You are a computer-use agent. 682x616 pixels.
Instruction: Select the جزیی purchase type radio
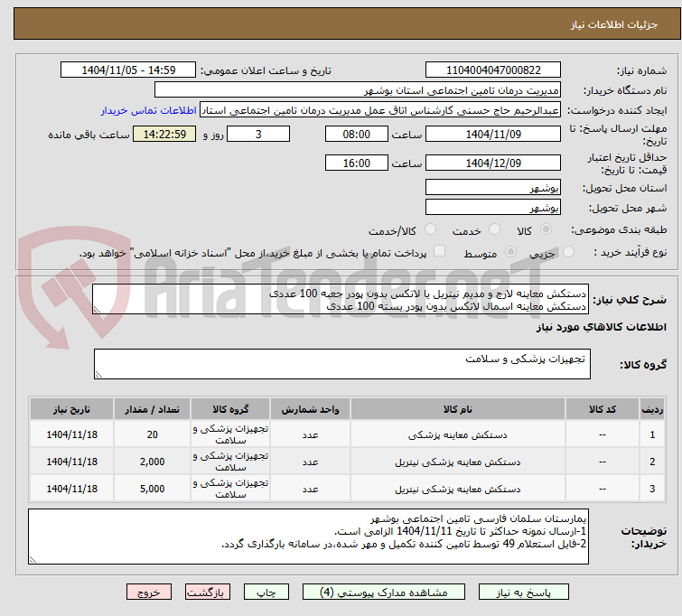(x=568, y=251)
